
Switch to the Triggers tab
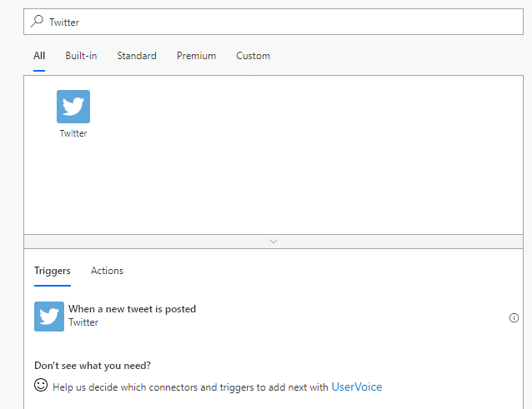53,271
